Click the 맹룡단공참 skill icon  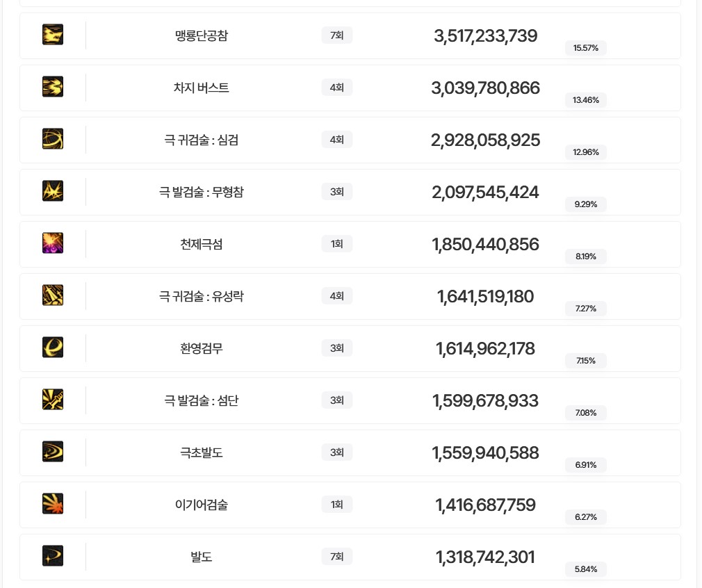click(x=53, y=35)
